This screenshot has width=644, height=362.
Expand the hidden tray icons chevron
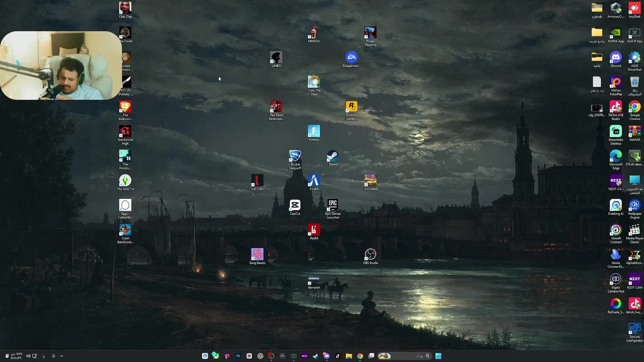click(61, 356)
